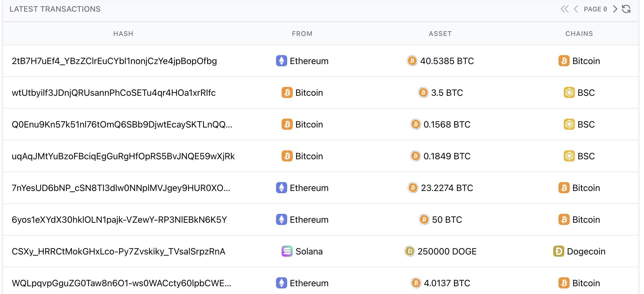644x294 pixels.
Task: Open transaction hash starting 2tB7H7uEf4
Action: [114, 61]
